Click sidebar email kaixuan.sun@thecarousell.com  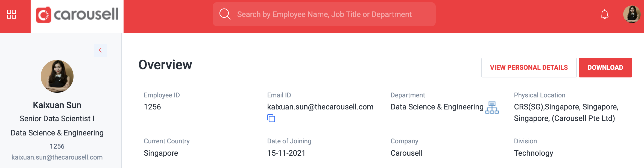[57, 157]
